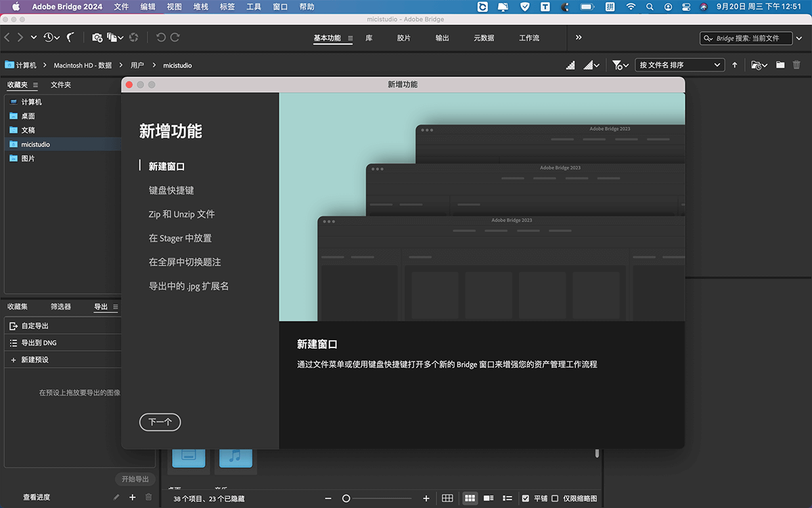This screenshot has height=508, width=812.
Task: Select 计算机 in the favorites list
Action: (62, 102)
